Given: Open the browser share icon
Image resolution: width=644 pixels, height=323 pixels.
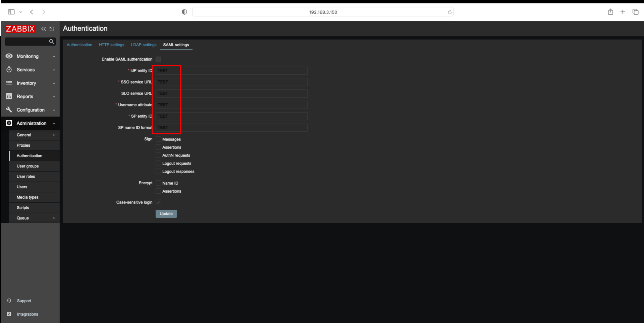Looking at the screenshot, I should [x=610, y=12].
